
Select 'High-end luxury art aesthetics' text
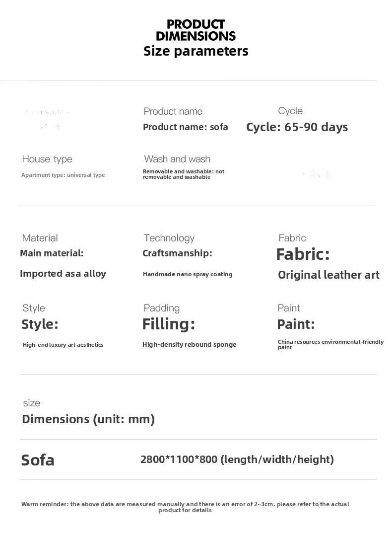pos(63,345)
